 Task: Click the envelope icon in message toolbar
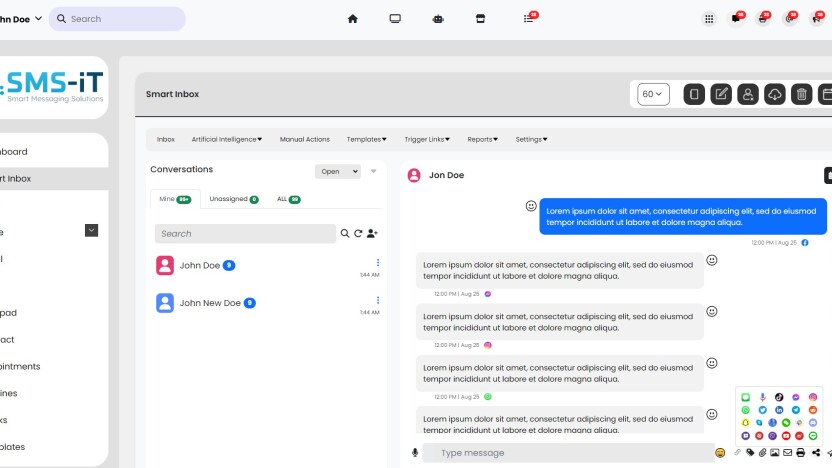[787, 453]
